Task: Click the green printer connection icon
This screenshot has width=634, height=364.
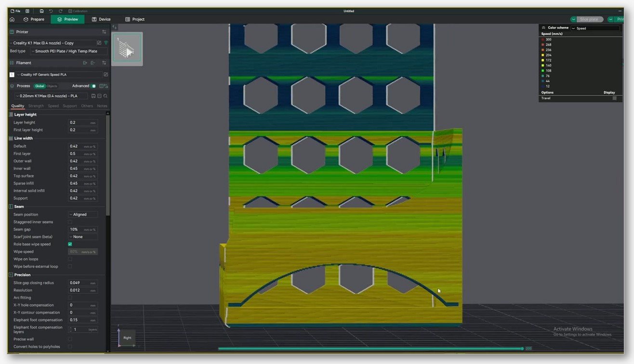Action: (x=106, y=43)
